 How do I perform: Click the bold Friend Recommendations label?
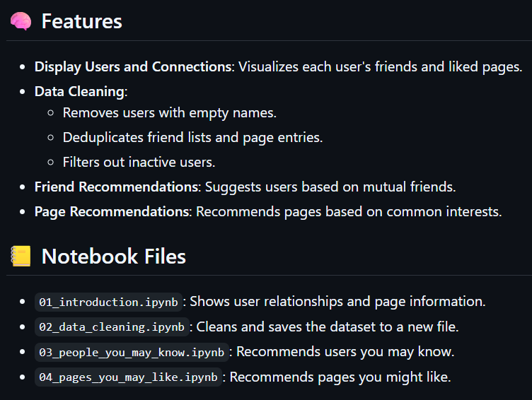point(116,187)
